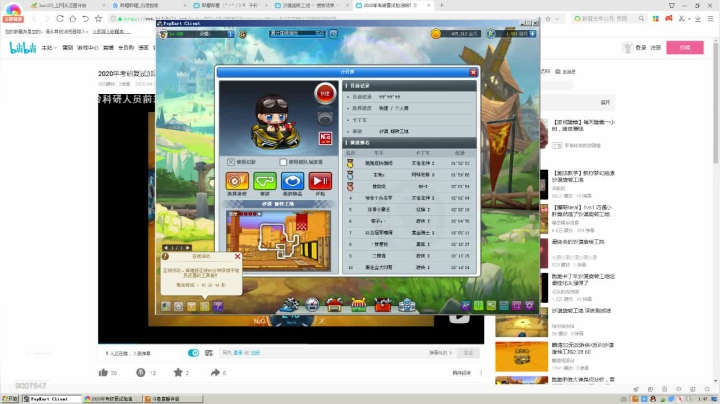Click the purple gear icon at game bottom-right

529,305
